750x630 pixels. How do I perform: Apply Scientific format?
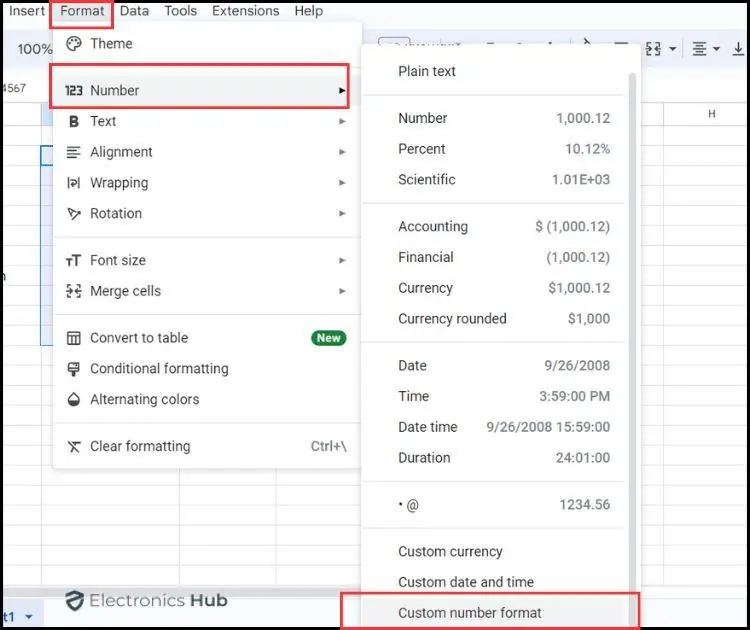[x=495, y=179]
